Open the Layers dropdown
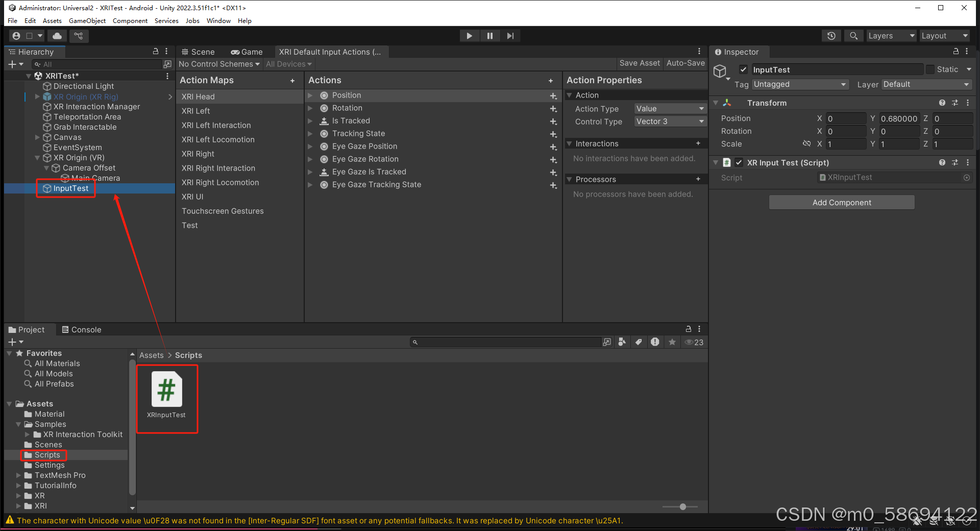 pyautogui.click(x=891, y=36)
